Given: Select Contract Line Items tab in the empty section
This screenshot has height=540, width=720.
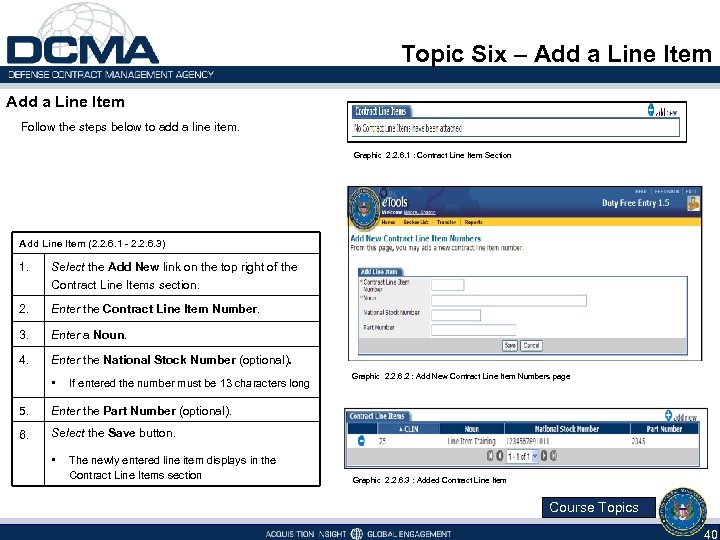Looking at the screenshot, I should [382, 112].
